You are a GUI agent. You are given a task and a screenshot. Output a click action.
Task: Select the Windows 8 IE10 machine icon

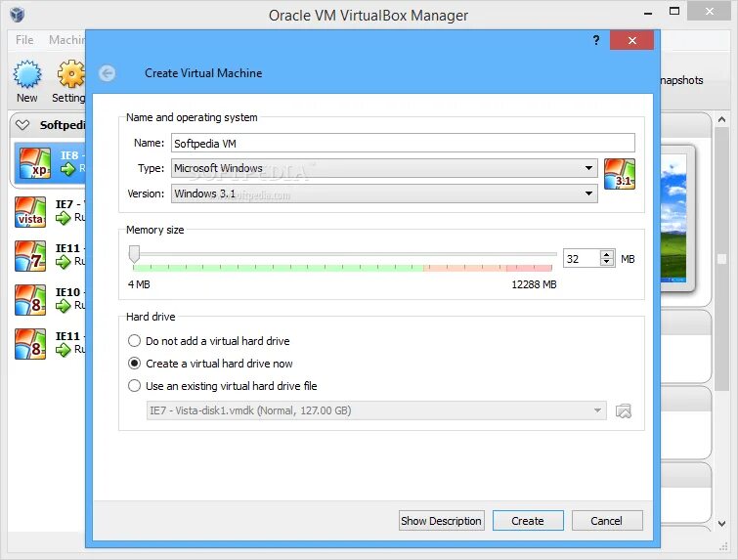click(30, 300)
